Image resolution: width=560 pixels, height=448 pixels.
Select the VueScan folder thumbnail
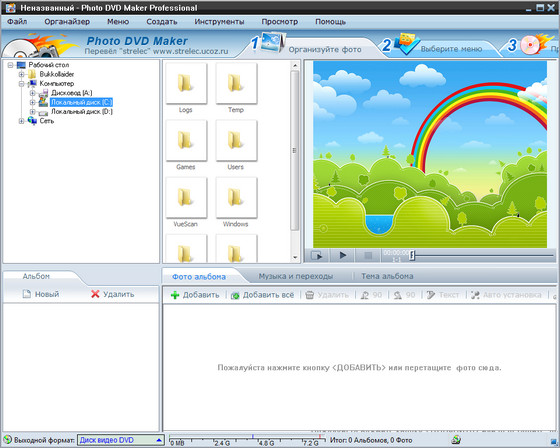pyautogui.click(x=186, y=198)
